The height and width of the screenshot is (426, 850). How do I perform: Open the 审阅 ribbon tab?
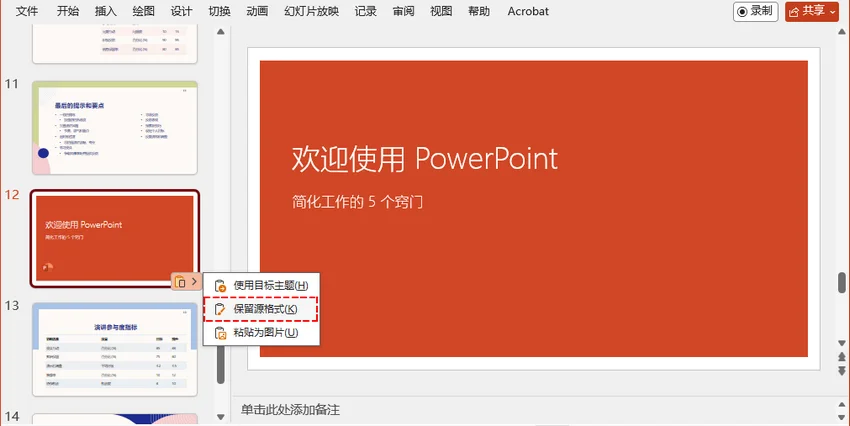tap(403, 11)
